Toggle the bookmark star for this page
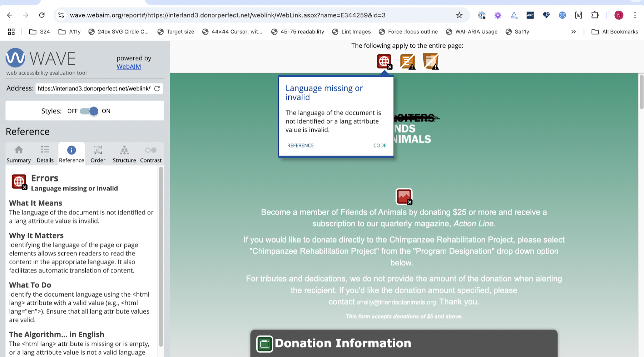The image size is (644, 357). 459,15
